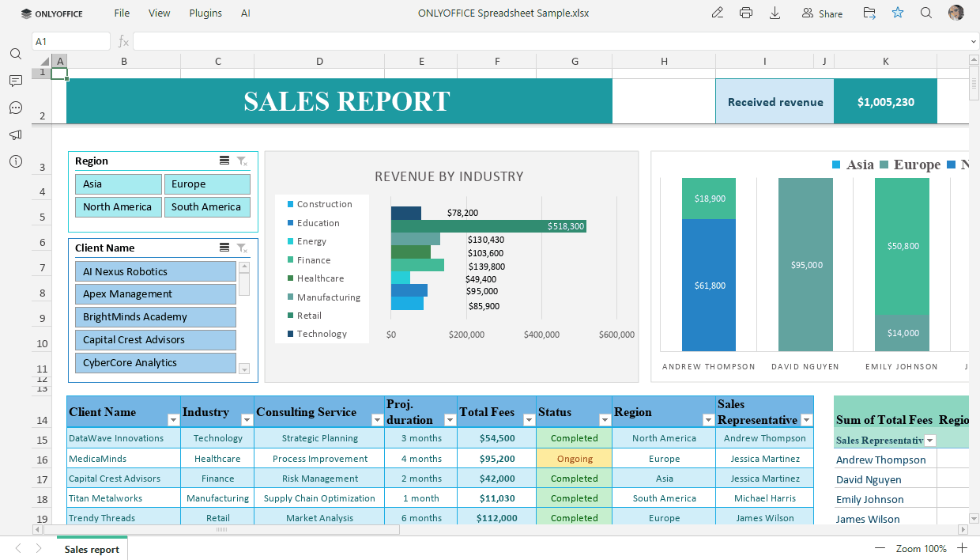Toggle Europe in the Region slicer
The image size is (980, 560).
pyautogui.click(x=207, y=184)
